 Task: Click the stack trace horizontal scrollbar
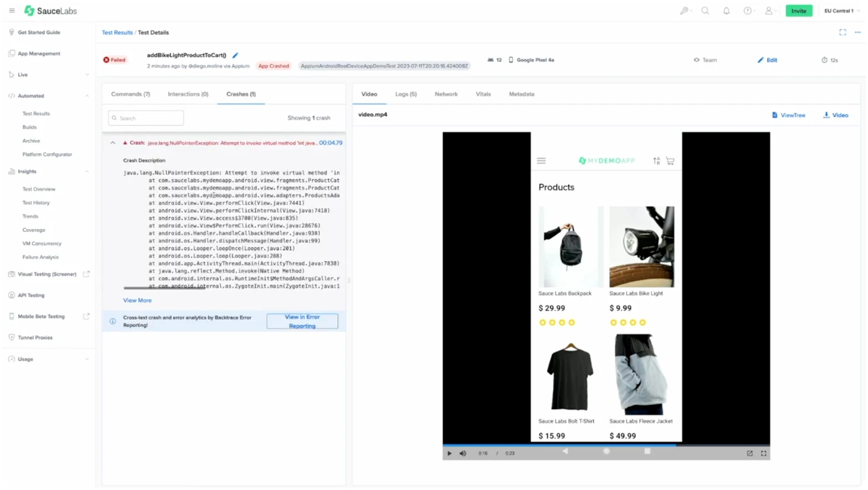pyautogui.click(x=164, y=288)
